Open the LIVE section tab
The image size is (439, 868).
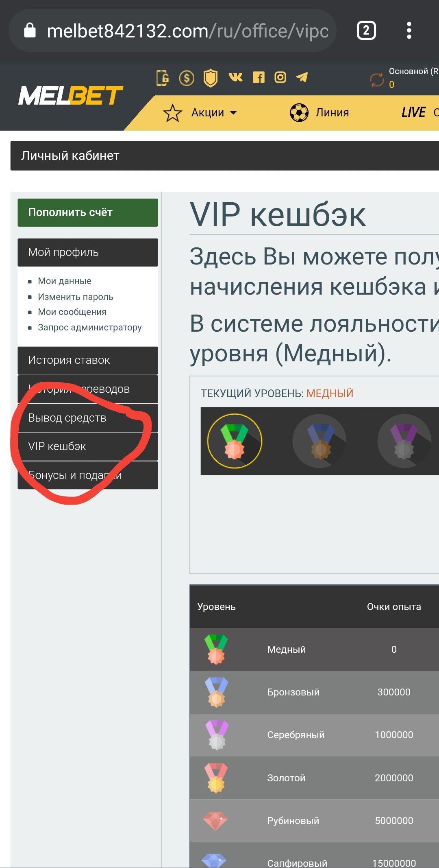[413, 112]
